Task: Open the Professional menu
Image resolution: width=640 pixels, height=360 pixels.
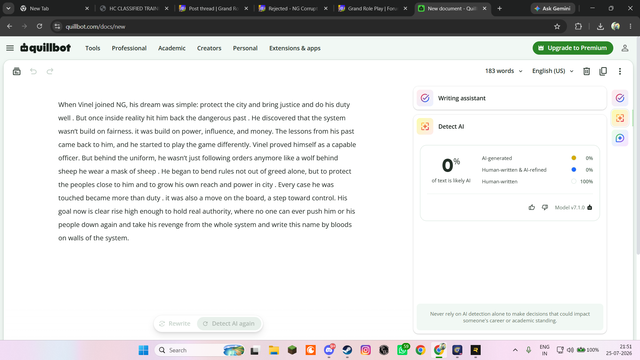Action: click(129, 48)
